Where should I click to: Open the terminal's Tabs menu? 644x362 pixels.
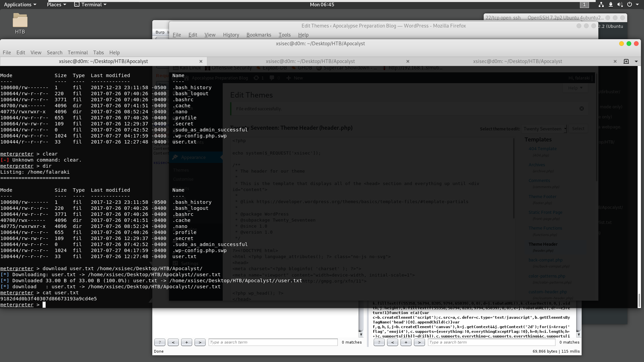(99, 53)
